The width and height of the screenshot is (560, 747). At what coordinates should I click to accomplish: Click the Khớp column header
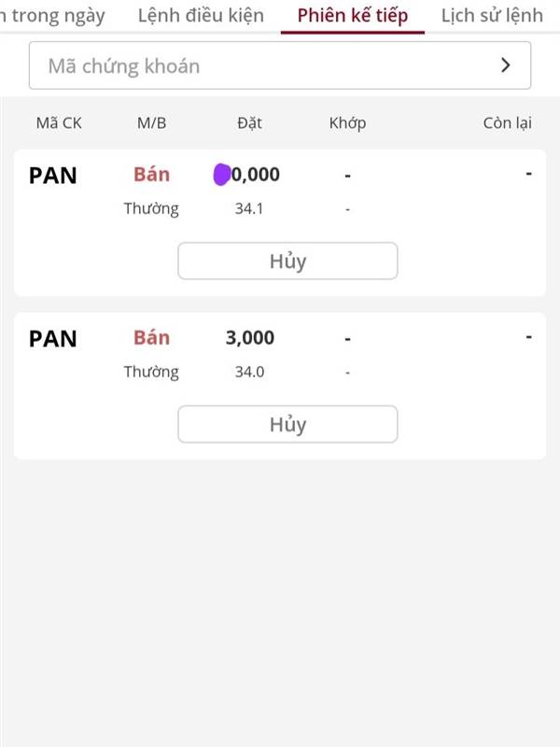pos(347,123)
